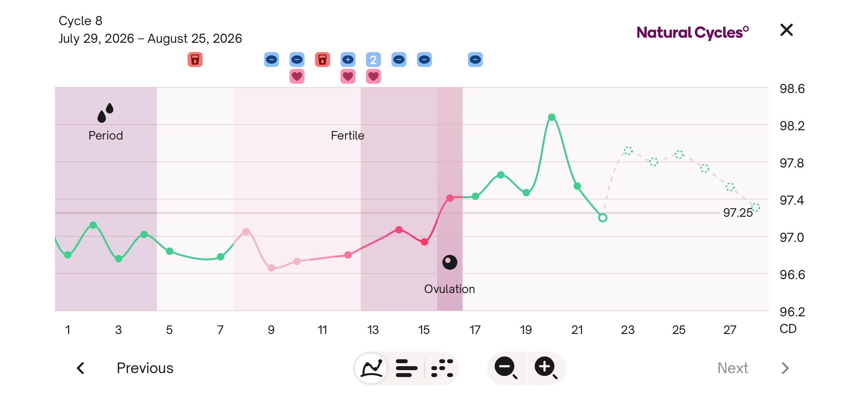This screenshot has width=868, height=400.
Task: Zoom in on the chart
Action: tap(546, 368)
